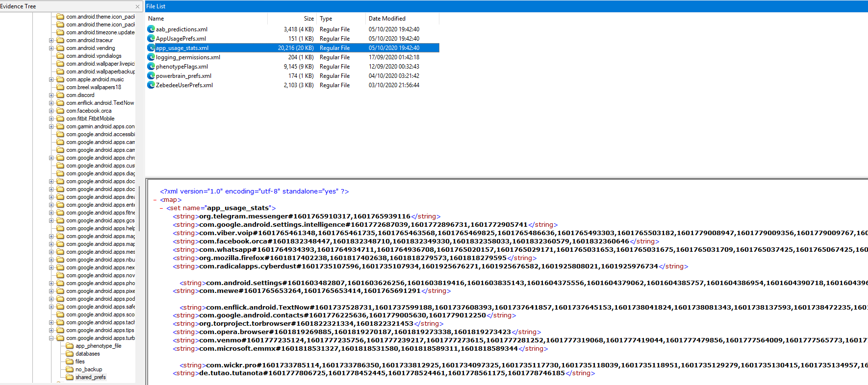Click the app_usage_stats.xml file icon
This screenshot has height=385, width=868.
151,48
